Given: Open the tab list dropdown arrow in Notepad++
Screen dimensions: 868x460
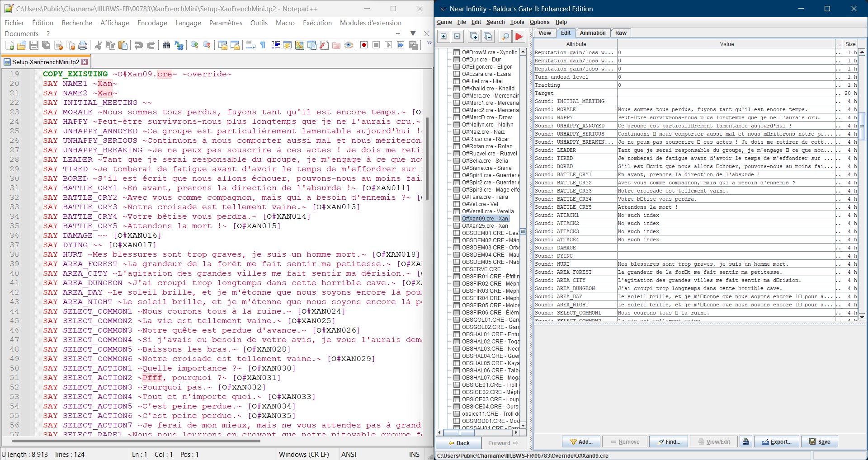Looking at the screenshot, I should click(413, 33).
